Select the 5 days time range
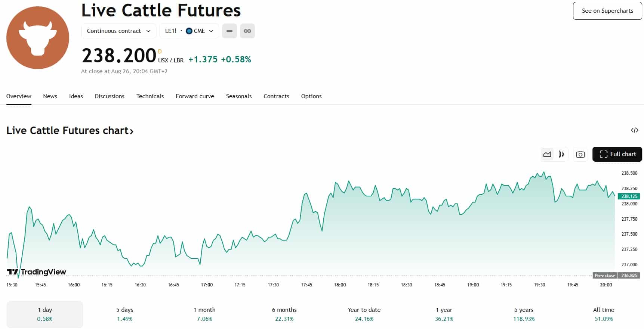Image resolution: width=644 pixels, height=329 pixels. click(124, 314)
